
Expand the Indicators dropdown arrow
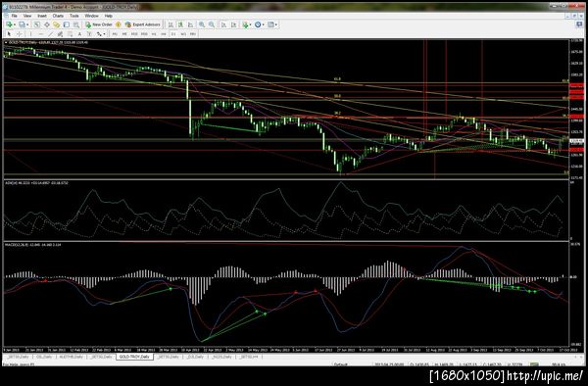[250, 24]
